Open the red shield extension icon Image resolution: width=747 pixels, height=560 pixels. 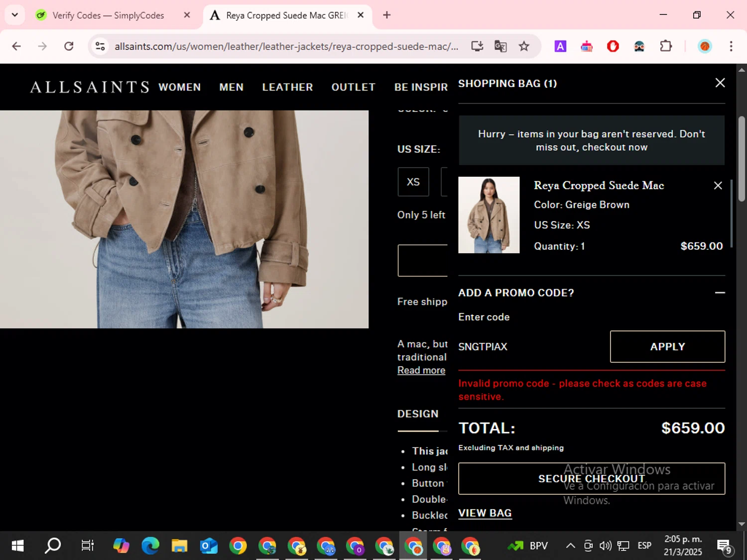click(x=613, y=46)
